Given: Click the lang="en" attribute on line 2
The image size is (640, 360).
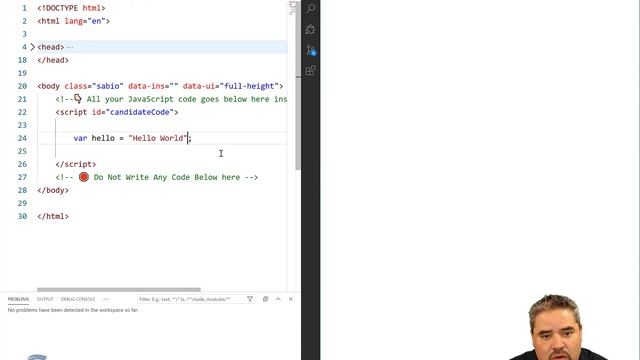Looking at the screenshot, I should 85,21.
